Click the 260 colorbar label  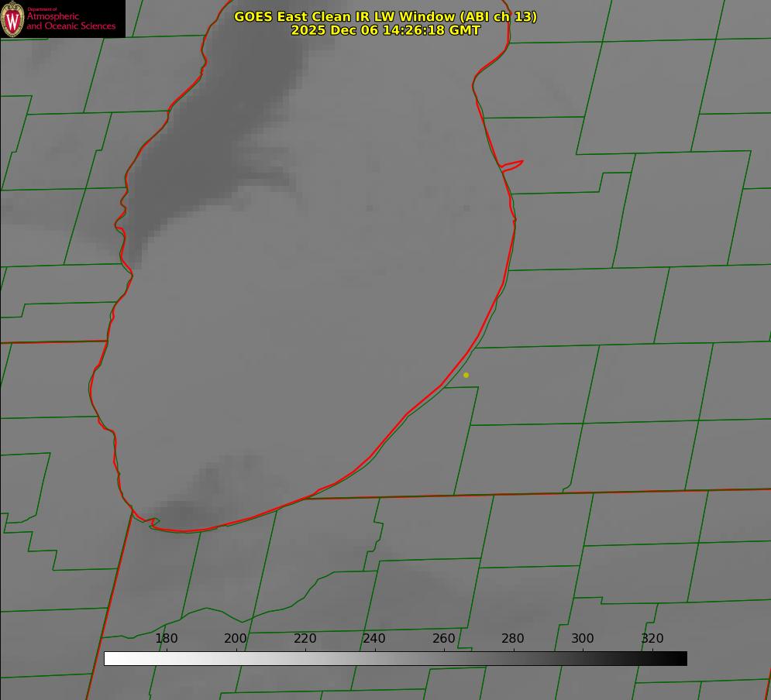pyautogui.click(x=443, y=638)
